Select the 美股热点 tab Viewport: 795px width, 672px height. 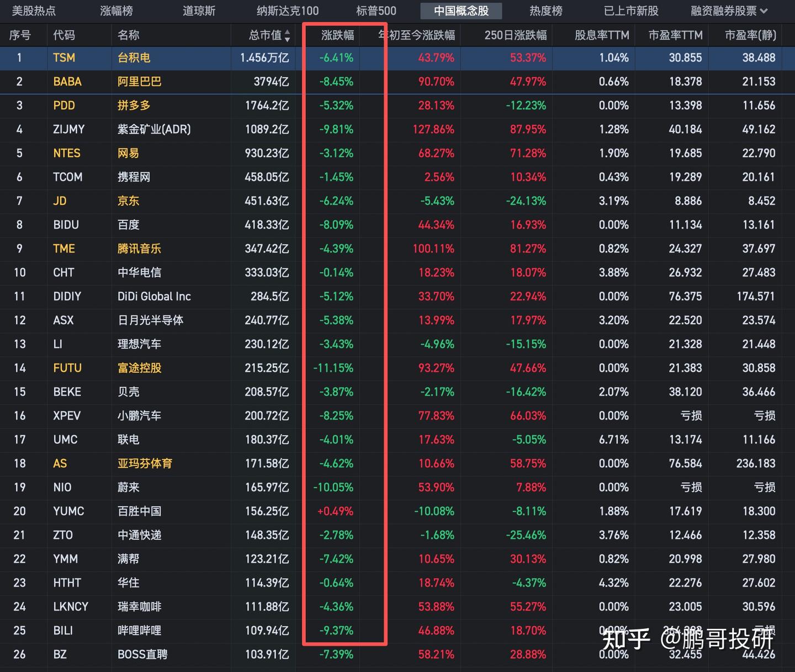[x=33, y=10]
